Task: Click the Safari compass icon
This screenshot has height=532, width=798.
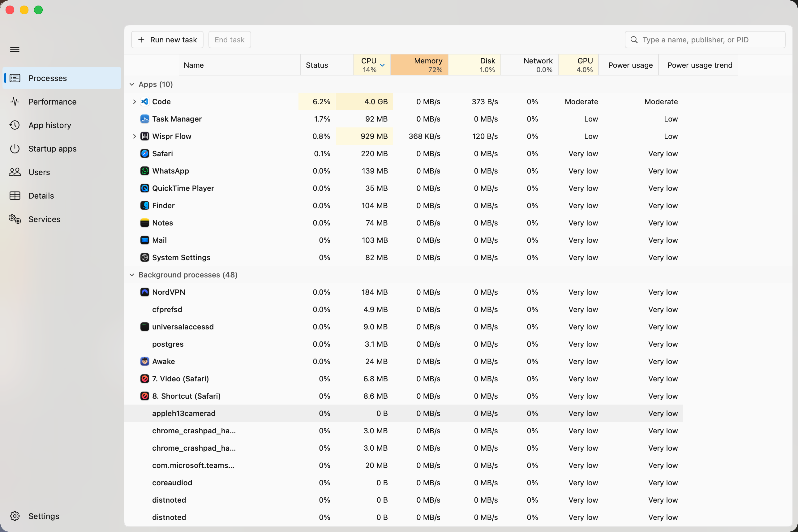Action: 144,153
